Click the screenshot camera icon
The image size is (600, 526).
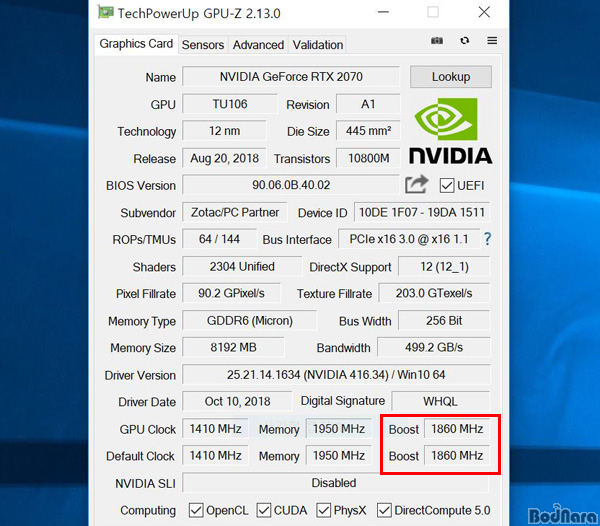point(437,41)
